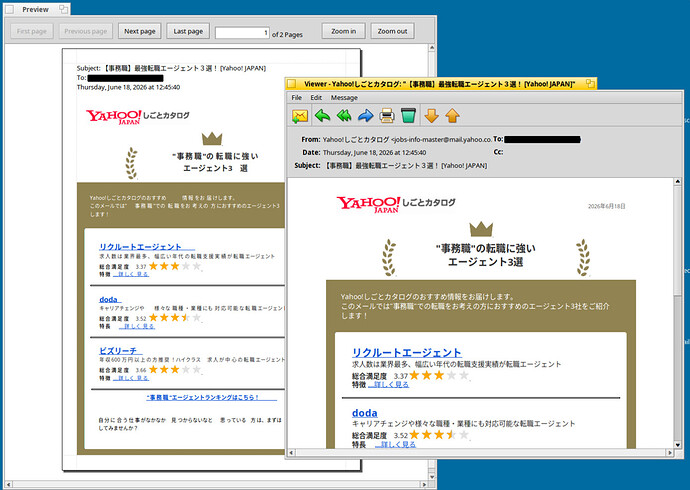The height and width of the screenshot is (490, 690).
Task: Click the Subject line at the top of the Preview page
Action: [x=171, y=68]
